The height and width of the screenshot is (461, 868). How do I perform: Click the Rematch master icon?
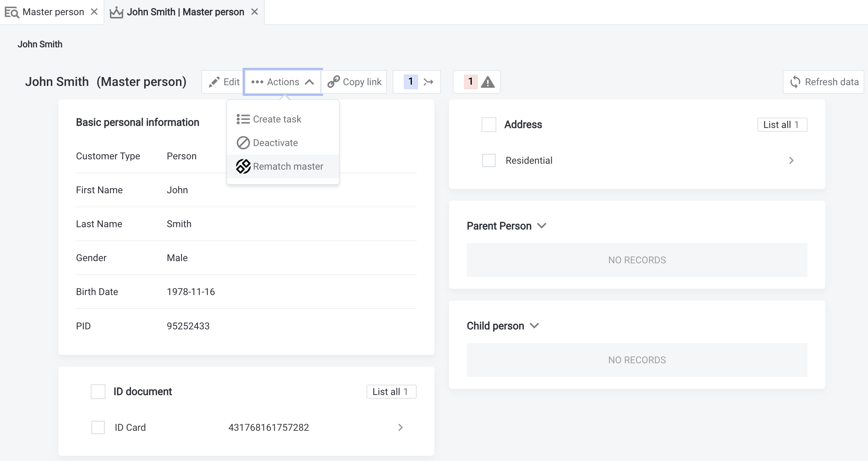coord(243,166)
